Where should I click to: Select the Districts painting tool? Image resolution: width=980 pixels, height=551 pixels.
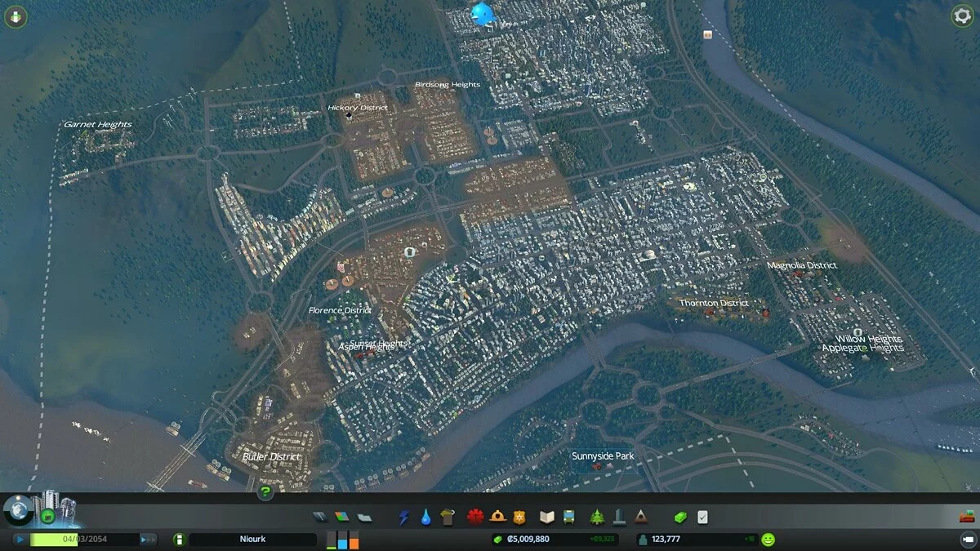point(363,516)
